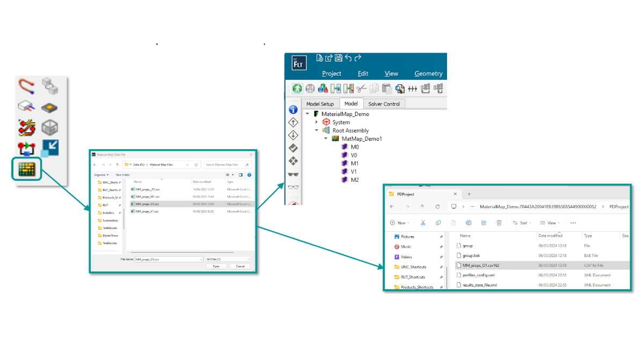Click the wireframe cube tool icon
Image resolution: width=644 pixels, height=337 pixels.
coord(49,127)
